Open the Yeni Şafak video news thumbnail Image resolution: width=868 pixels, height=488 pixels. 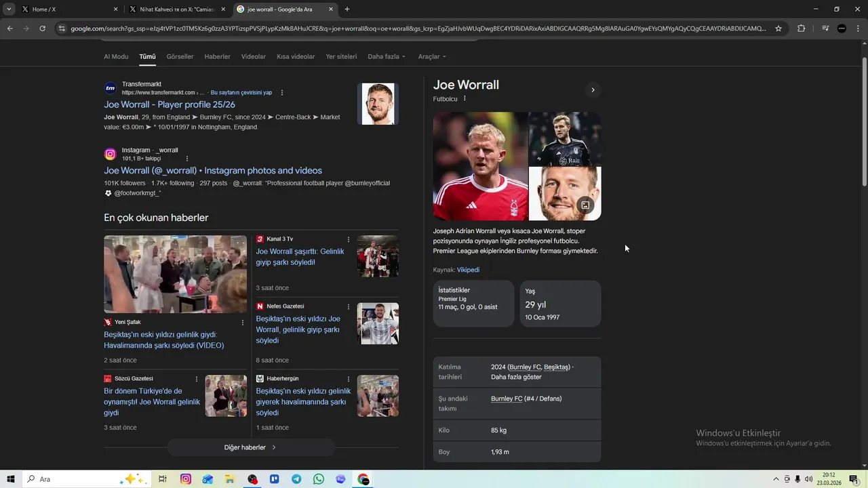point(175,274)
